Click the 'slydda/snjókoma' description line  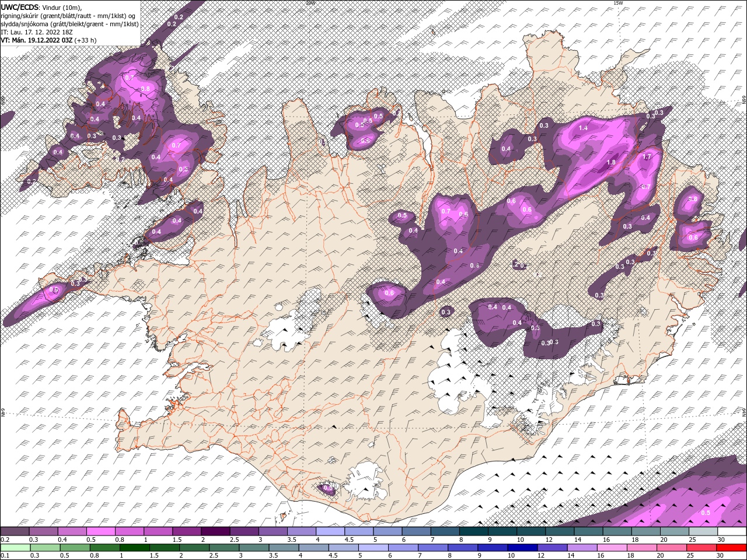[69, 24]
